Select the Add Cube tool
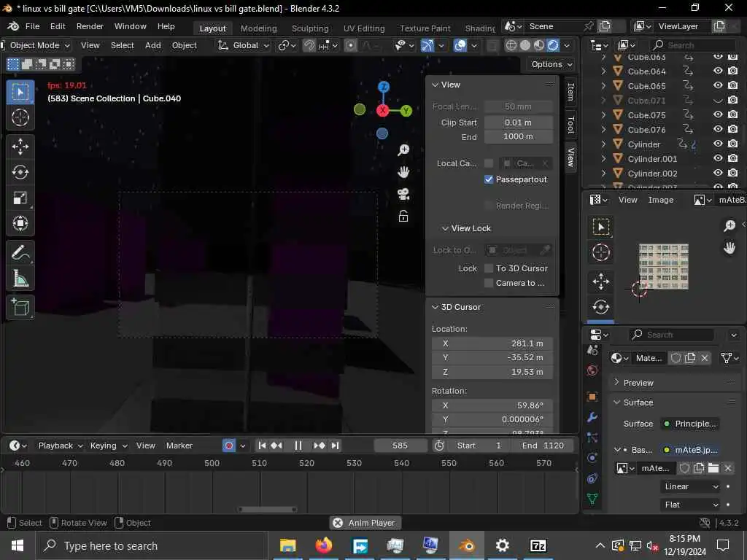This screenshot has height=560, width=747. click(20, 307)
